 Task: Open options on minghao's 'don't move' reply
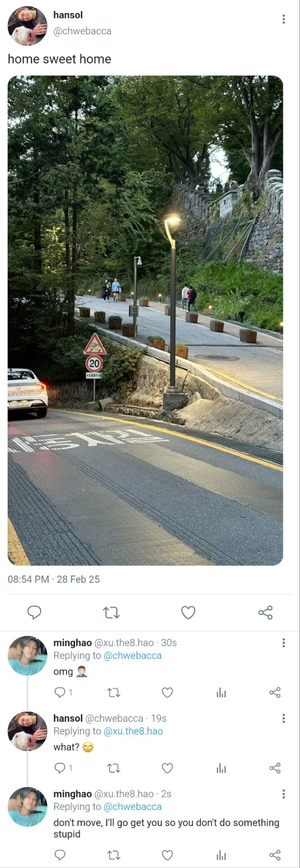pyautogui.click(x=283, y=794)
